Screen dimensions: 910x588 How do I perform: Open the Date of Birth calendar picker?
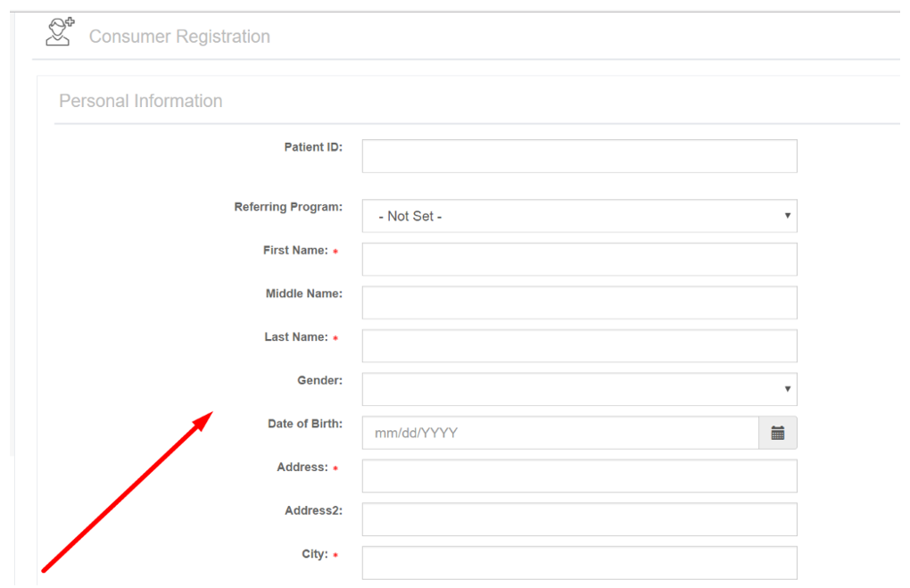[778, 433]
